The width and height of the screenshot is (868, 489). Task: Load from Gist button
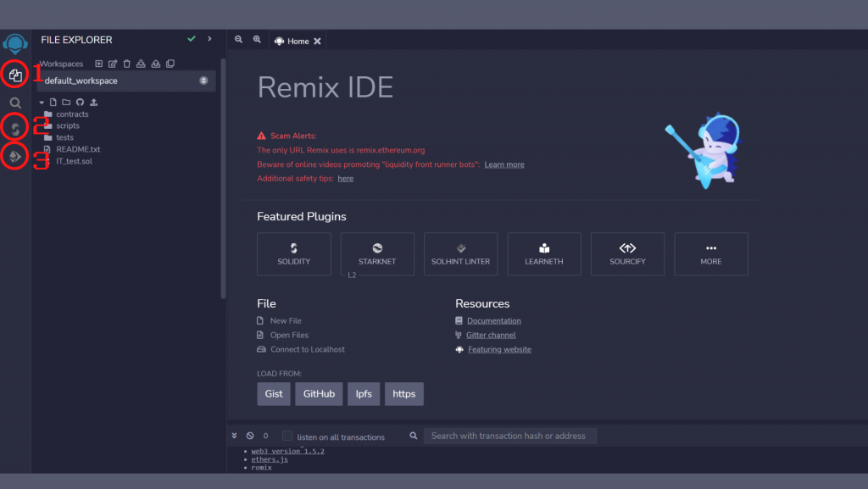[x=274, y=394]
